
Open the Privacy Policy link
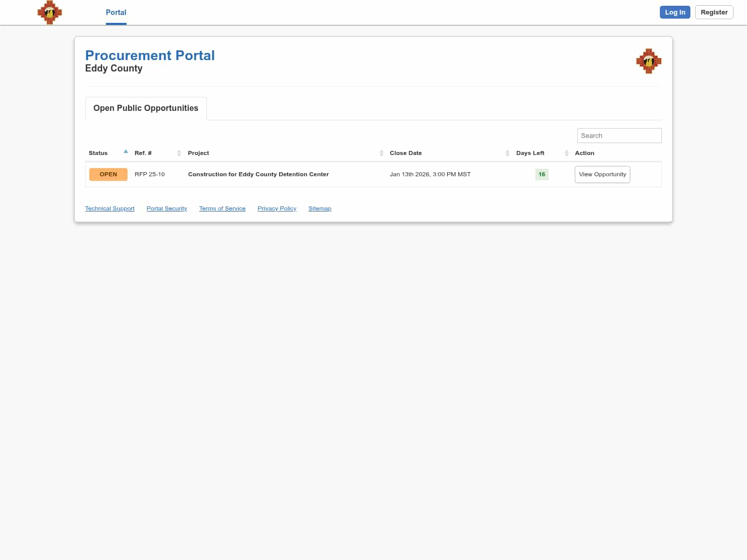coord(276,208)
